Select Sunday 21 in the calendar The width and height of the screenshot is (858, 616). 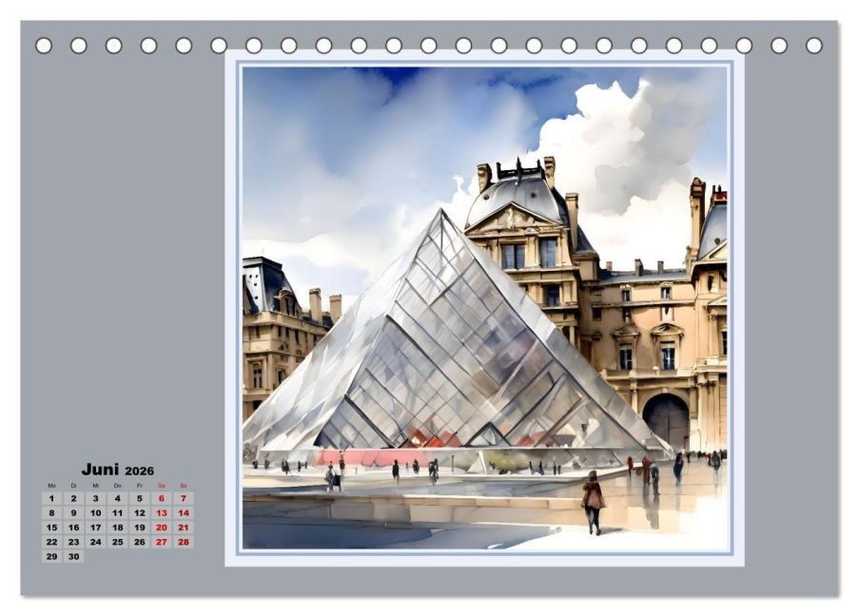click(184, 528)
